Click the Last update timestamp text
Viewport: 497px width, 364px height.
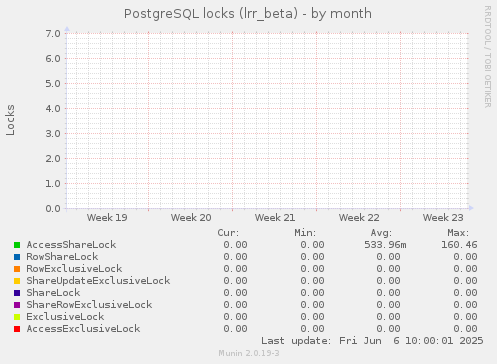tap(372, 341)
